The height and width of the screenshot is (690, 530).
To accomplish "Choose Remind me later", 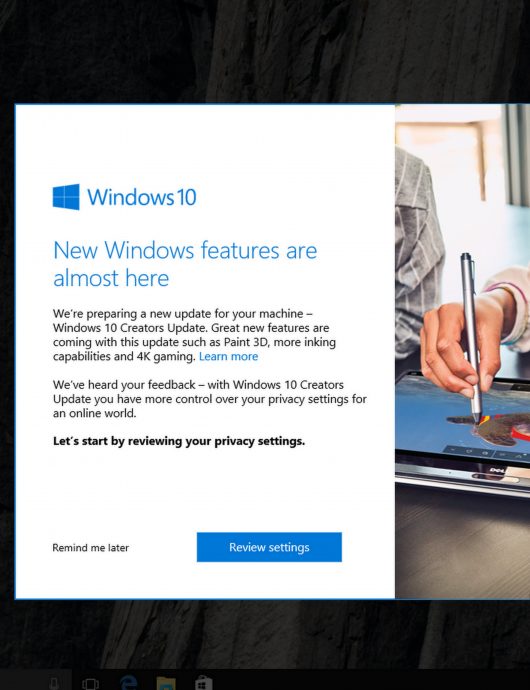I will (91, 548).
